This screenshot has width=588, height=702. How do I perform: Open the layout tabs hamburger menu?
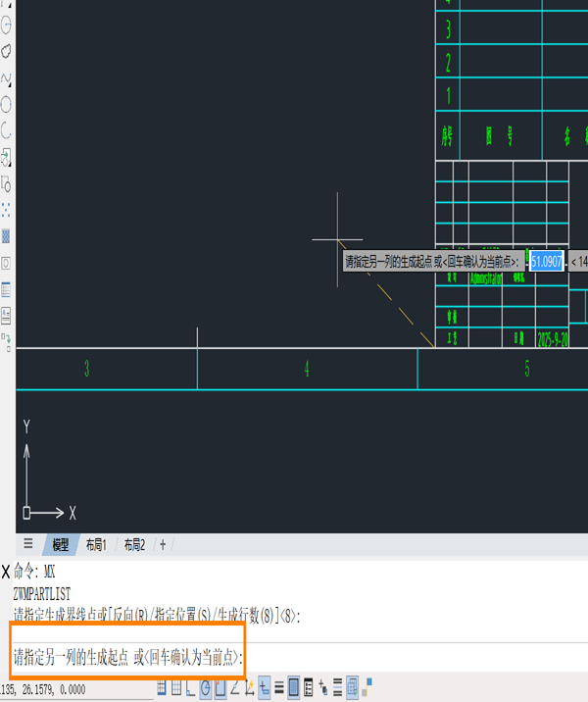[28, 544]
